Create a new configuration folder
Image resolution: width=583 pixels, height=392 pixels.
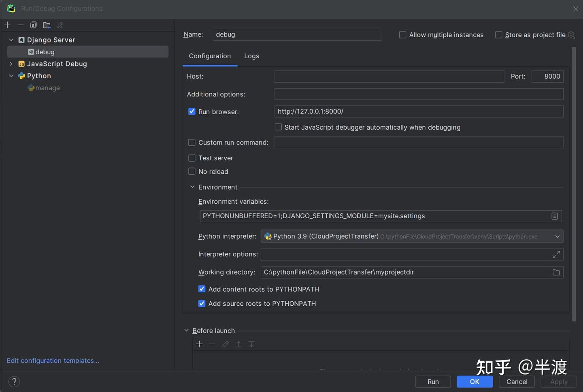coord(46,25)
